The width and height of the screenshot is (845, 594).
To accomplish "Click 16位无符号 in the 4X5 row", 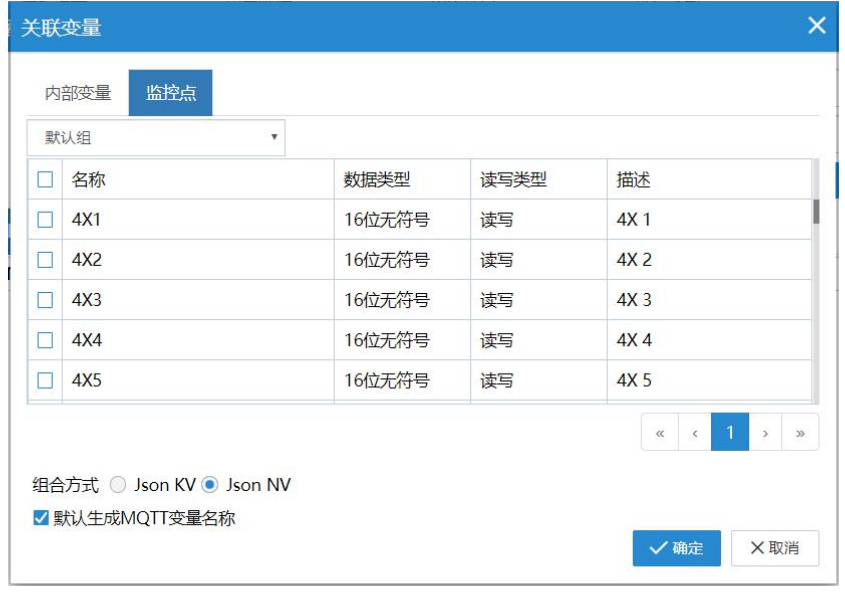I will [386, 381].
